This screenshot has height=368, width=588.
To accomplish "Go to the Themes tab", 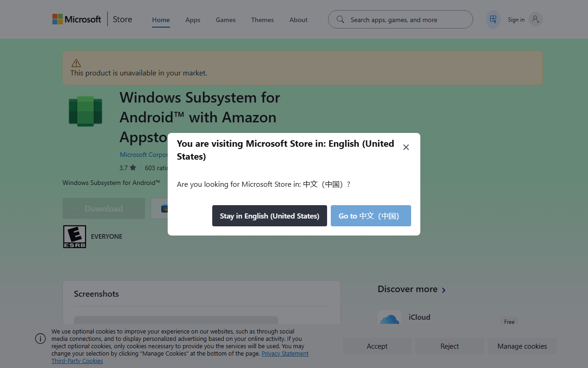I will pos(262,20).
